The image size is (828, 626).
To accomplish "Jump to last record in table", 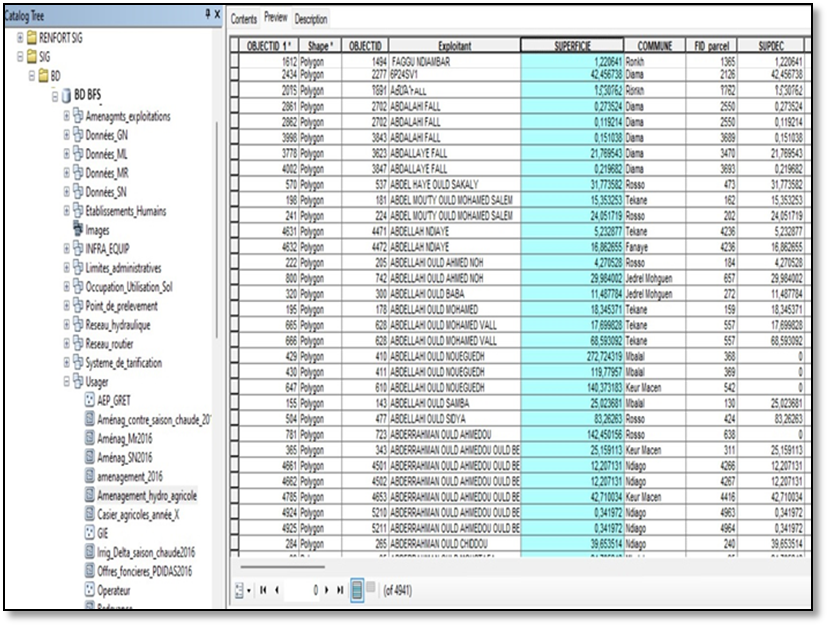I will (340, 591).
